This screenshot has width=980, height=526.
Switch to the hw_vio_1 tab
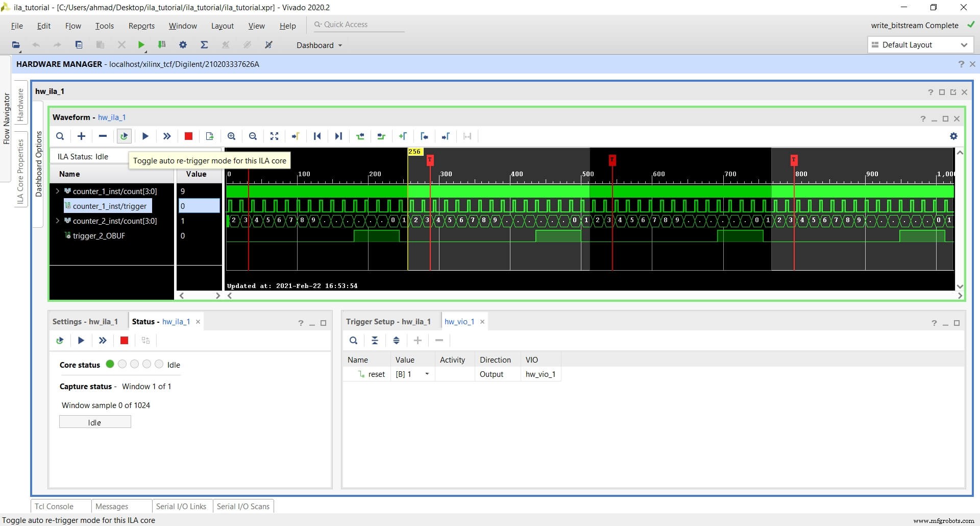click(459, 321)
